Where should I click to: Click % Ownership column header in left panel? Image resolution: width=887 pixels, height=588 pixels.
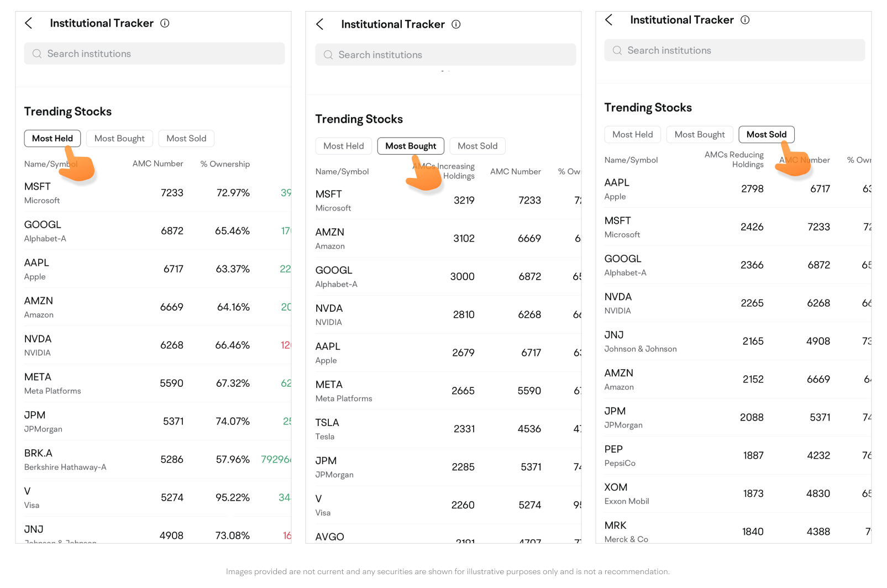tap(225, 164)
